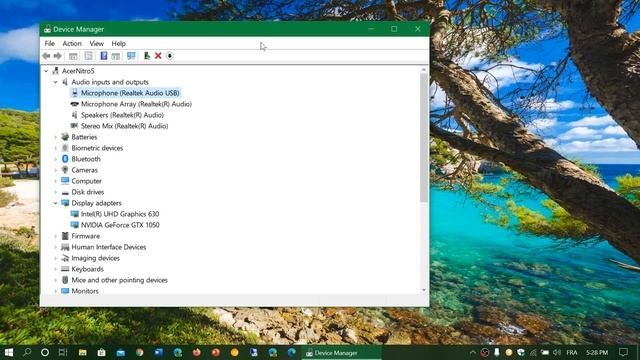Viewport: 640px width, 360px height.
Task: Click the Device Manager taskbar button
Action: click(x=342, y=353)
